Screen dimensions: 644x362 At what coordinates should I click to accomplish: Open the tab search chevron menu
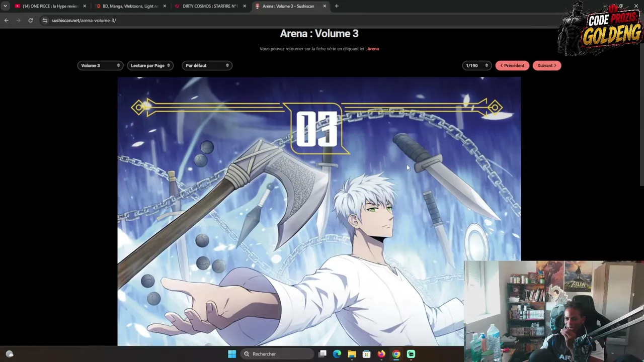5,6
